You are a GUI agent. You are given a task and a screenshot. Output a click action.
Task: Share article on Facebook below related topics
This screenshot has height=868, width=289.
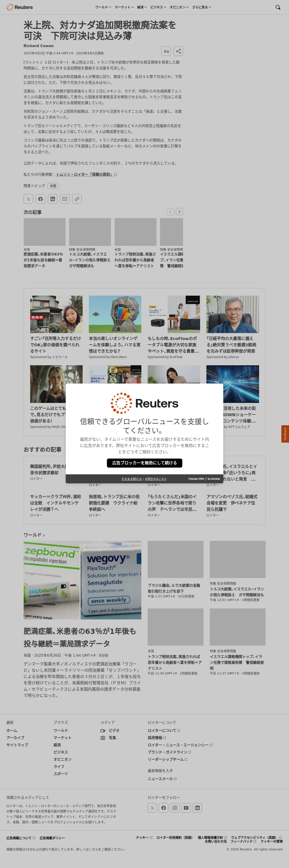click(40, 199)
